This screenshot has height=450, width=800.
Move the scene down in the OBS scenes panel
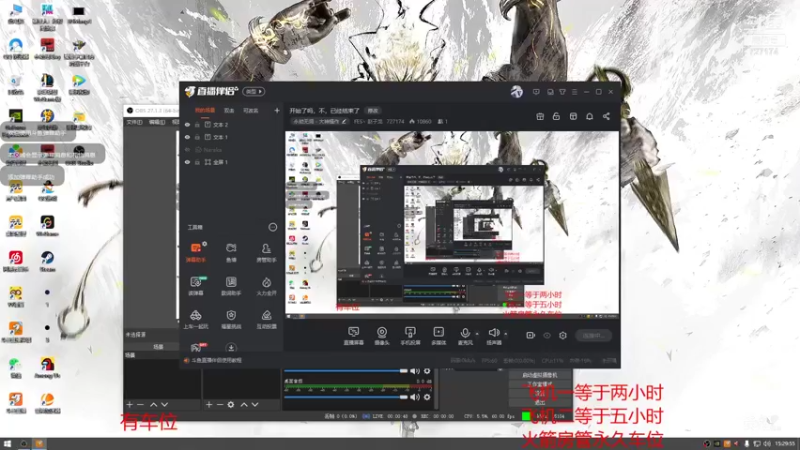pos(164,405)
